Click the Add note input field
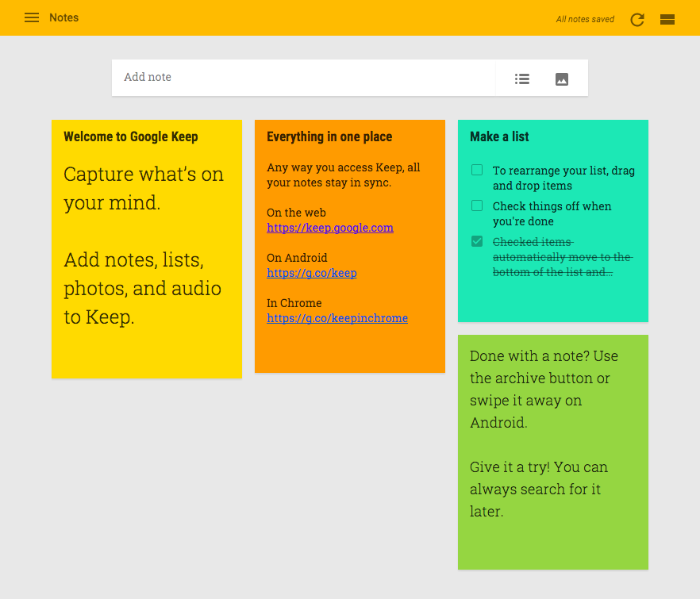The height and width of the screenshot is (599, 700). click(x=303, y=78)
